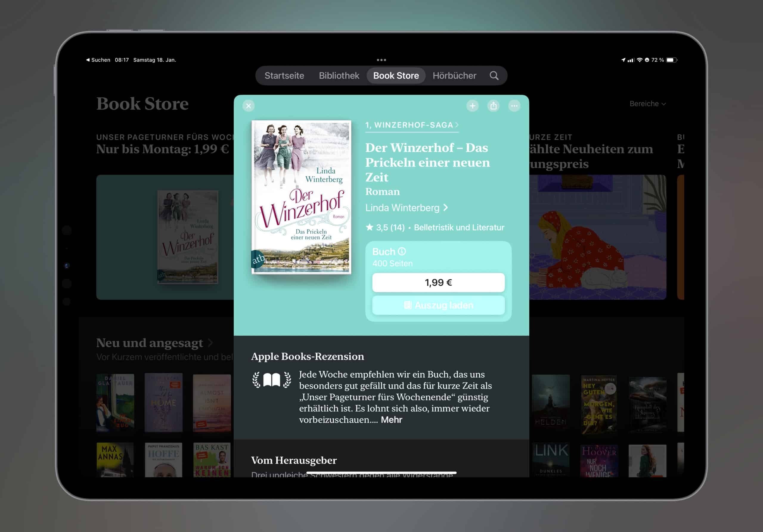This screenshot has width=763, height=532.
Task: Switch to the Bibliothek tab
Action: click(x=339, y=75)
